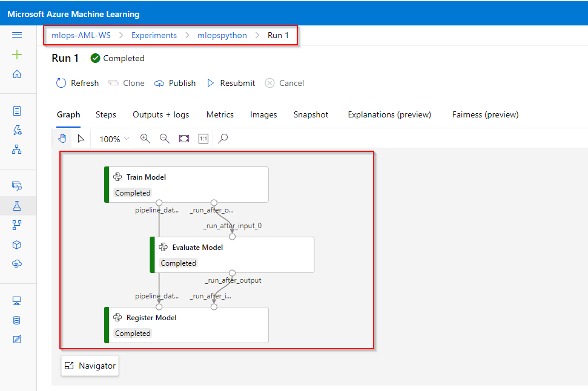The image size is (588, 391).
Task: Open the Datastores database icon
Action: (16, 320)
